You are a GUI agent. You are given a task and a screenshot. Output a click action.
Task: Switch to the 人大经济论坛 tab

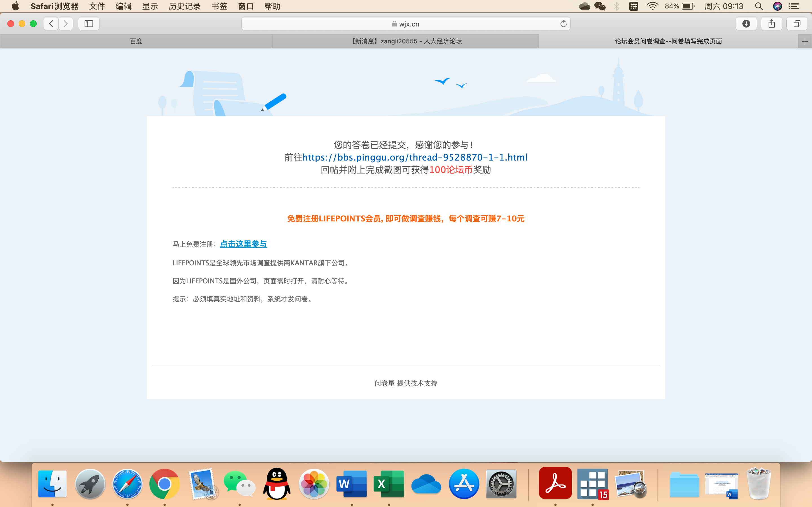pyautogui.click(x=406, y=41)
